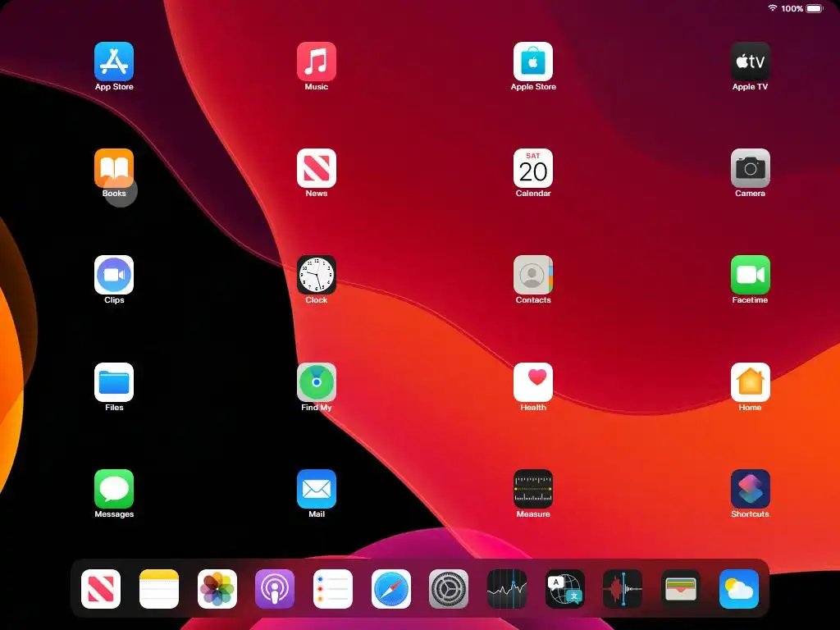Screen dimensions: 840x630
Task: Open the Books app
Action: [x=114, y=168]
